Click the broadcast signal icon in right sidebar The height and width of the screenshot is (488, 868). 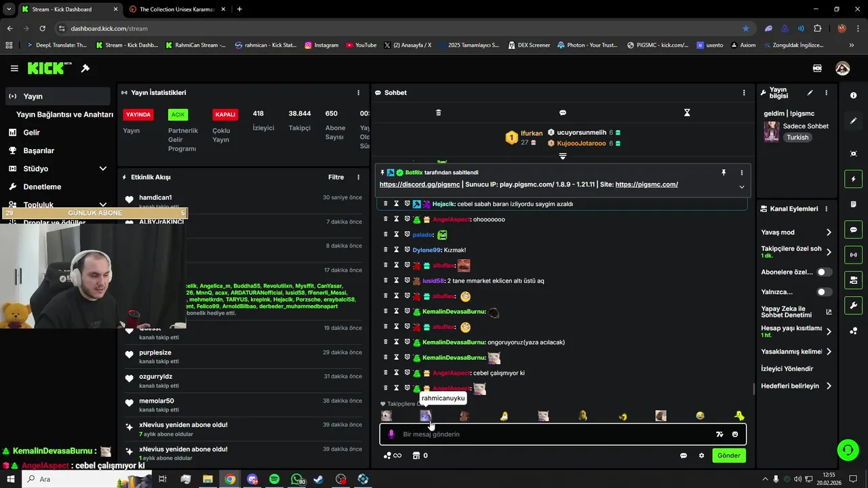click(853, 255)
